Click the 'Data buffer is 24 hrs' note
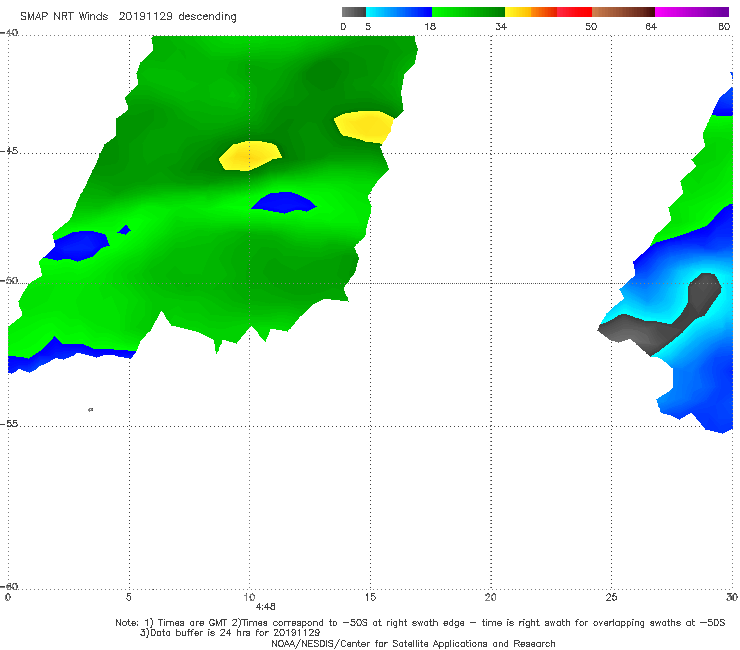This screenshot has width=740, height=650. click(x=230, y=633)
